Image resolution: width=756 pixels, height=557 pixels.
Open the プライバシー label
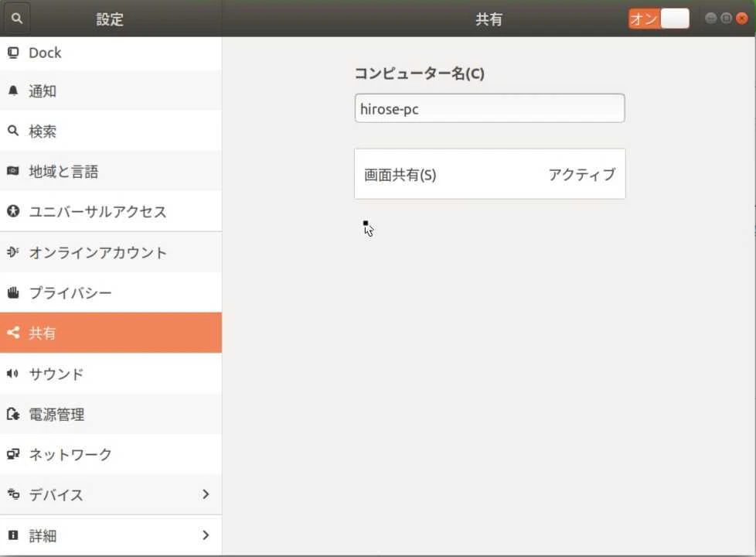[70, 292]
